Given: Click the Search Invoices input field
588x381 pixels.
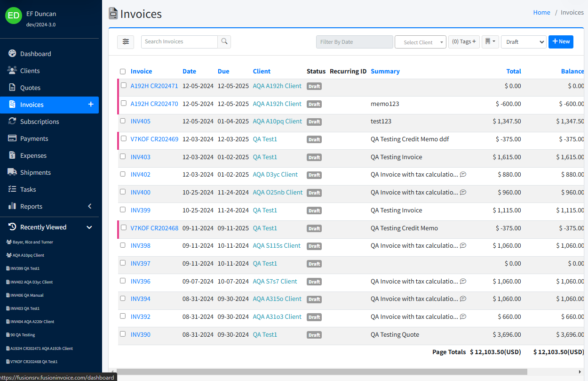Looking at the screenshot, I should 179,42.
